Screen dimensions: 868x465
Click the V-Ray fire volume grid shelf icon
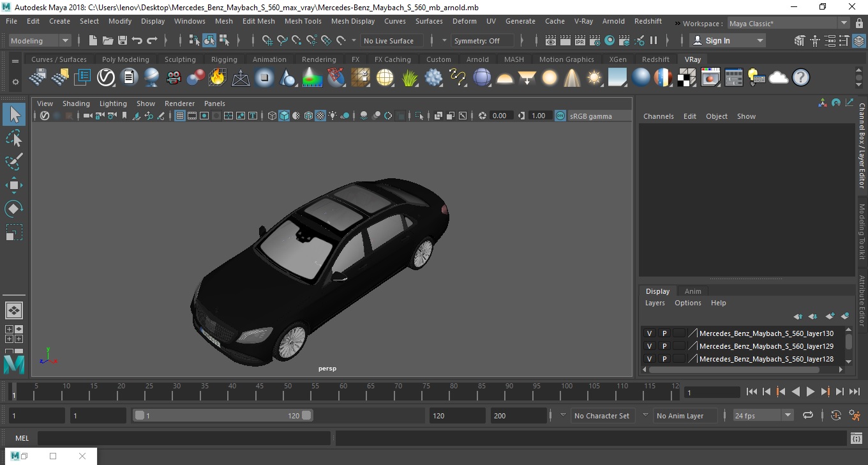(218, 78)
